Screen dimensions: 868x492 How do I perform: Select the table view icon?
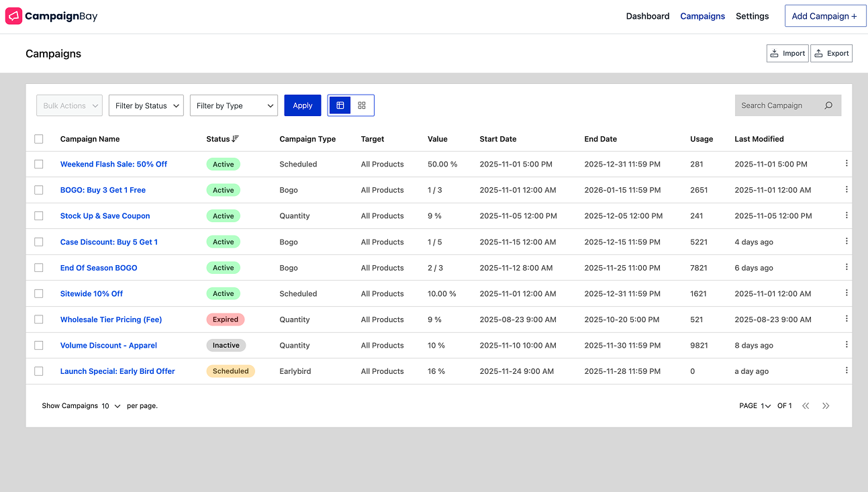pos(340,105)
